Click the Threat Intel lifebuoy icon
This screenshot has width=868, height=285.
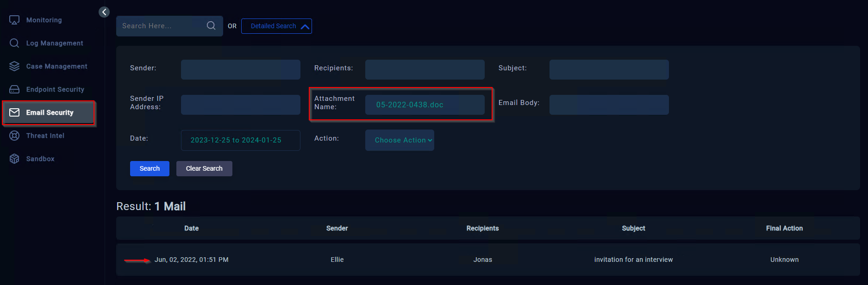tap(14, 136)
